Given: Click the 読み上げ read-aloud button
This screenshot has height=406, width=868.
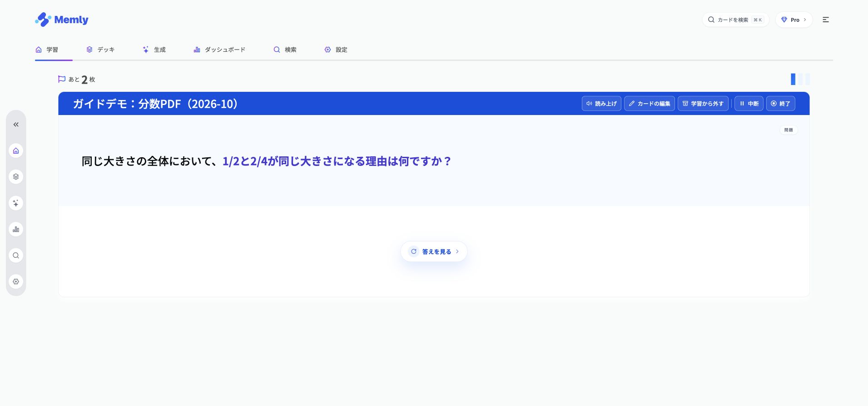Looking at the screenshot, I should pos(601,104).
